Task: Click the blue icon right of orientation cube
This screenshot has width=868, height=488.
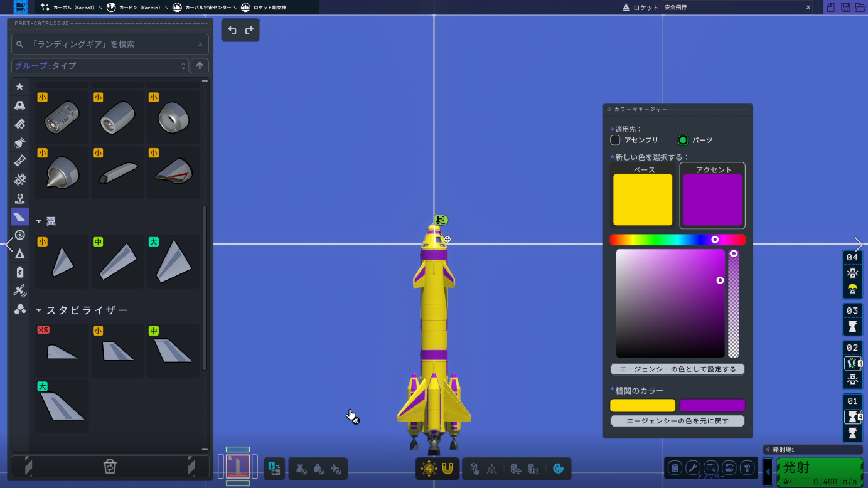Action: [274, 468]
